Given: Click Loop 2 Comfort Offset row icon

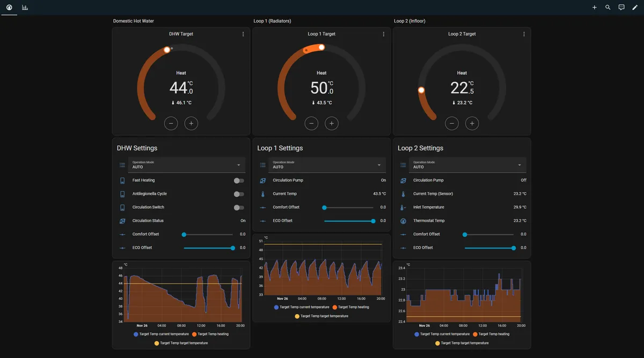Looking at the screenshot, I should (404, 234).
